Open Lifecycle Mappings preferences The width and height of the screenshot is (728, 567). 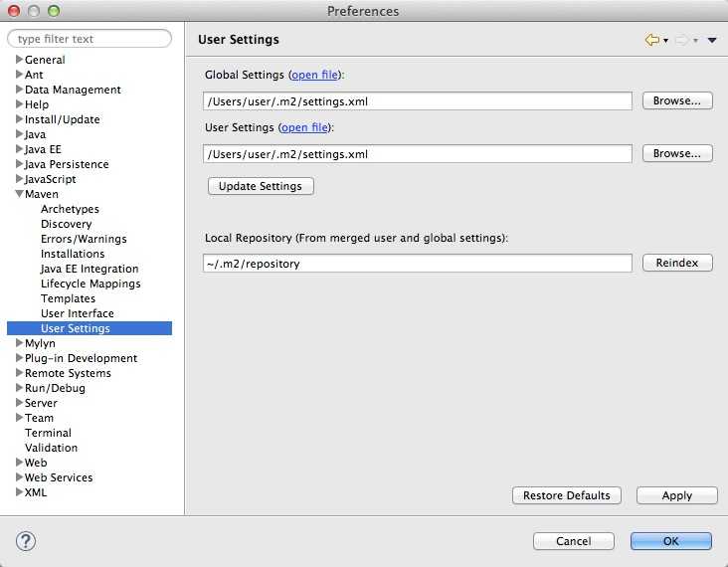[x=91, y=283]
